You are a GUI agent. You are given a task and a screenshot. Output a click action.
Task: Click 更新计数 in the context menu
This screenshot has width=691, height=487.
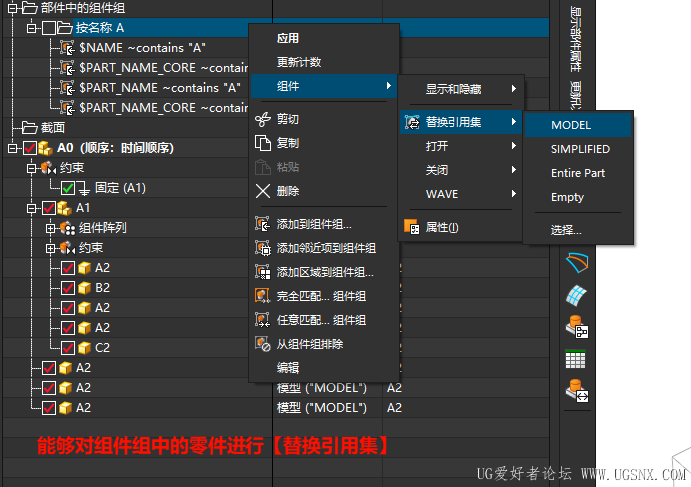[324, 62]
